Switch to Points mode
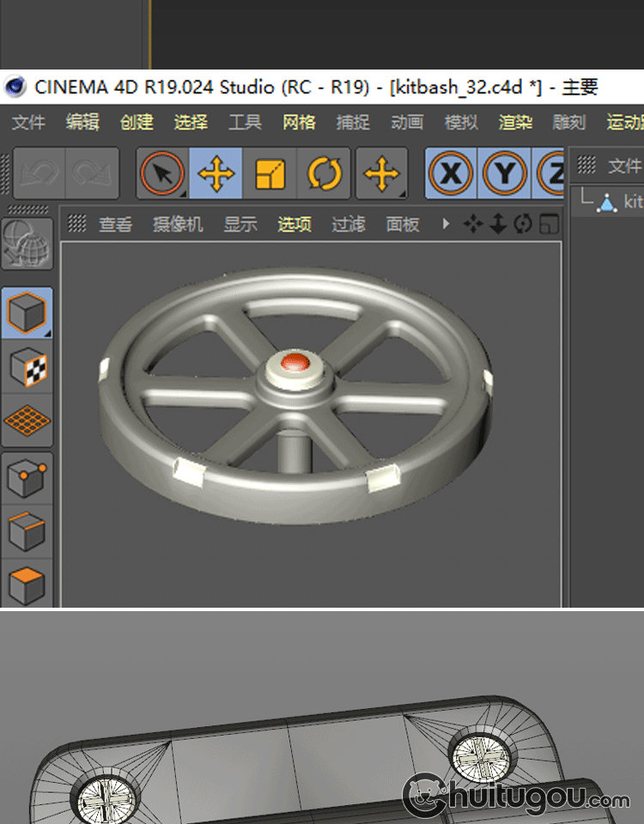The height and width of the screenshot is (824, 644). coord(27,478)
